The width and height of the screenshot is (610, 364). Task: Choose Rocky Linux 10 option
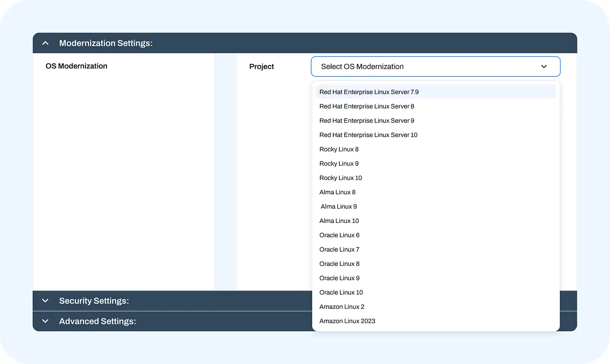tap(435, 178)
